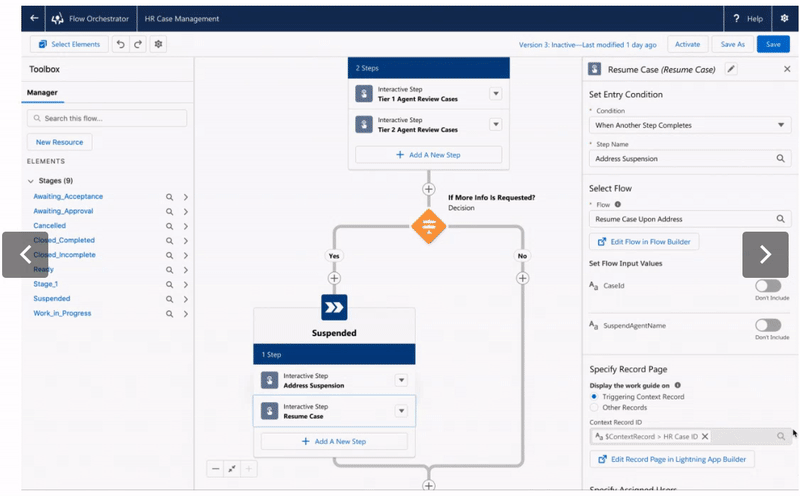Locate Work_in_Progress with magnifier icon

point(169,314)
